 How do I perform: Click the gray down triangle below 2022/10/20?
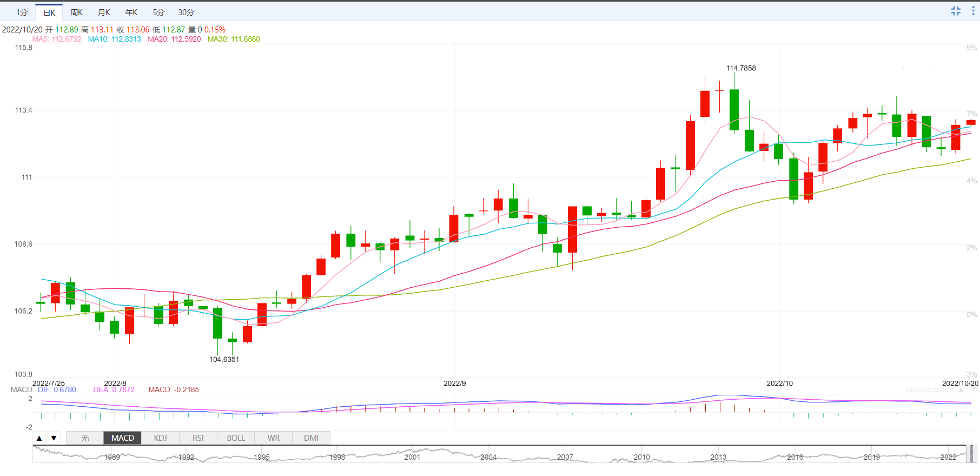pyautogui.click(x=974, y=389)
